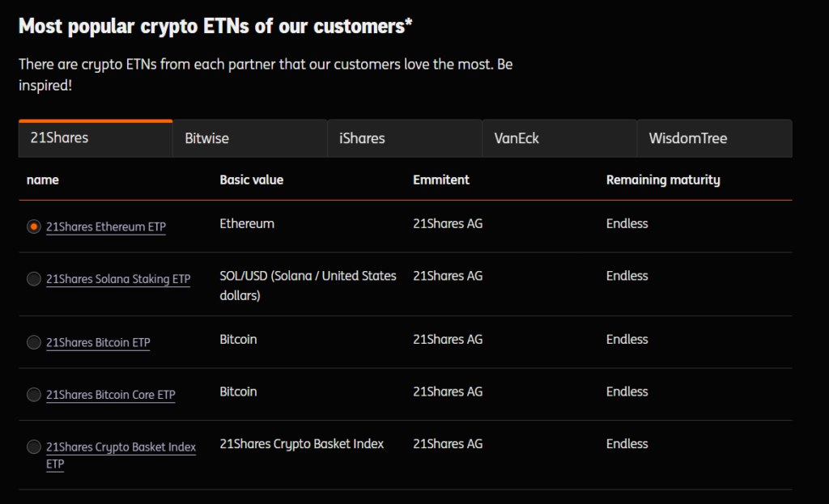Follow the 21Shares Solana Staking ETP link
The width and height of the screenshot is (829, 504).
(x=118, y=279)
